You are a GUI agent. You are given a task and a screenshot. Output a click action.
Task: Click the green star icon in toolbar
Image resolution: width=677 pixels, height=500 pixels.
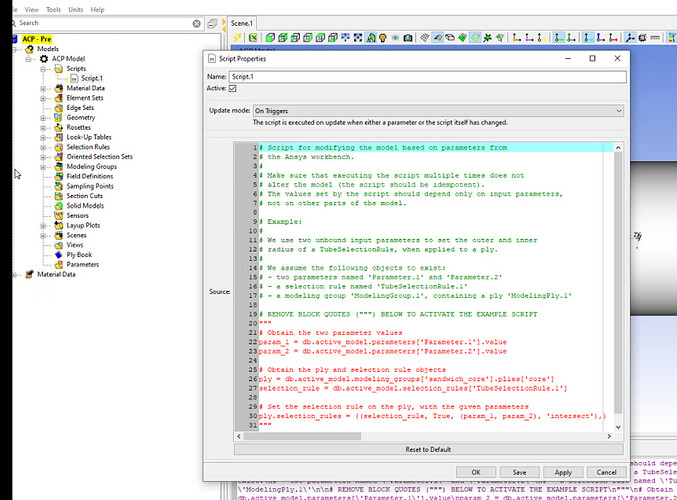click(x=487, y=38)
